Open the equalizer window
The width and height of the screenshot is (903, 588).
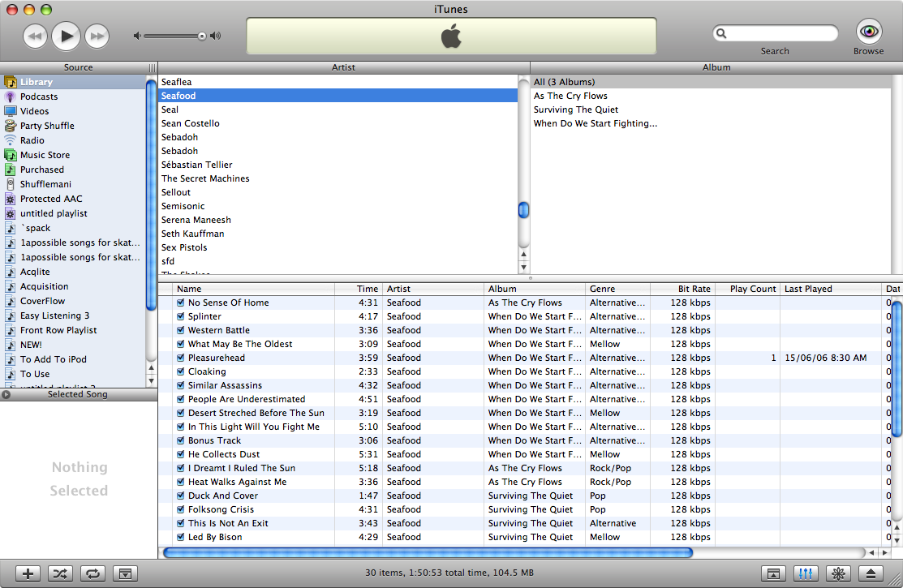click(806, 573)
